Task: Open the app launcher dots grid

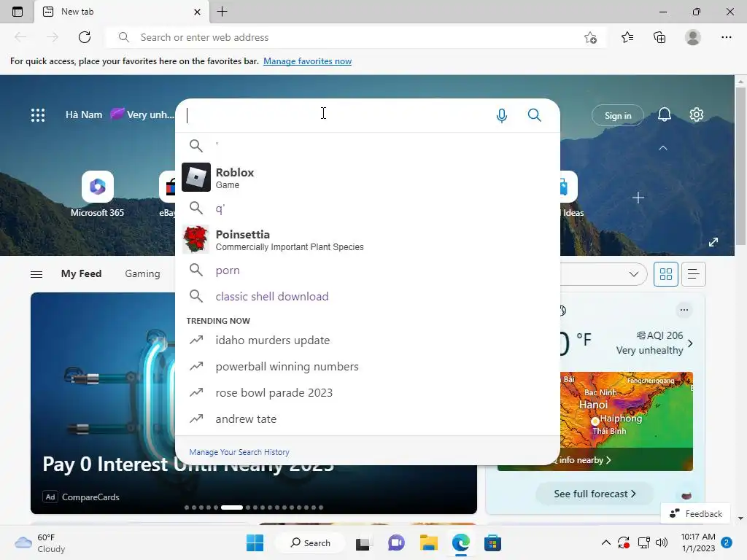Action: (x=38, y=115)
